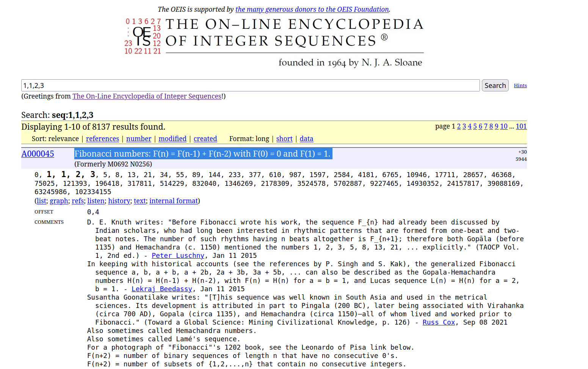Open Russ Cox contributor link
588x369 pixels.
(x=439, y=322)
